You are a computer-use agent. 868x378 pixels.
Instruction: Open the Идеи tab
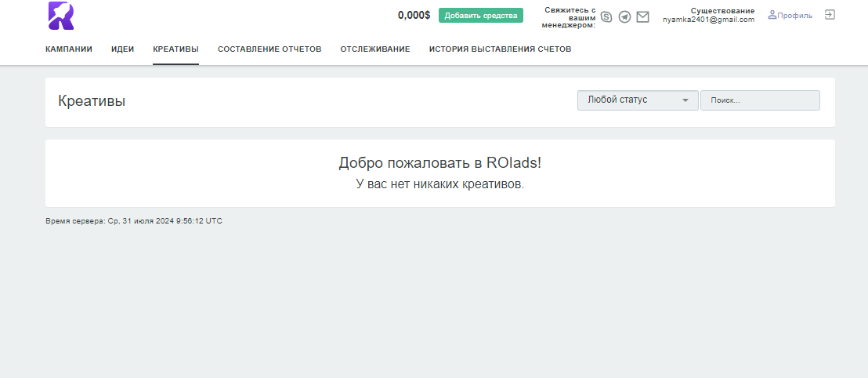[122, 49]
